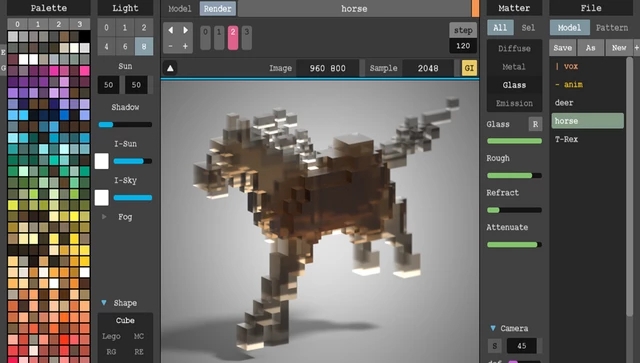Adjust the I-Sky intensity slider
Viewport: 640px width, 363px height.
pyautogui.click(x=133, y=198)
